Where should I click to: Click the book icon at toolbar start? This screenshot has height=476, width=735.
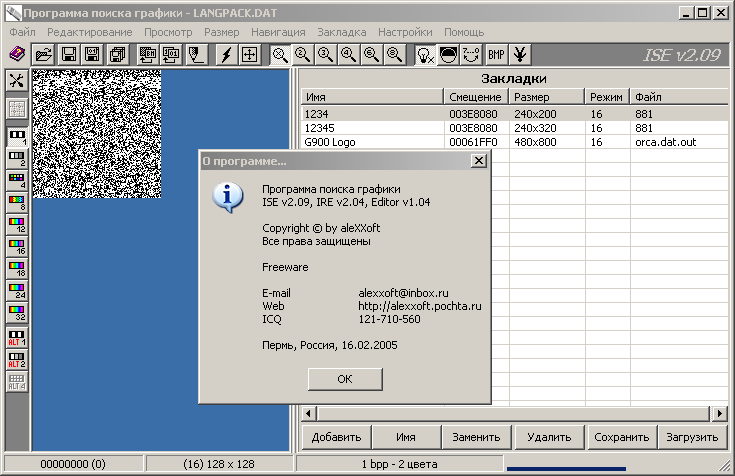point(16,54)
